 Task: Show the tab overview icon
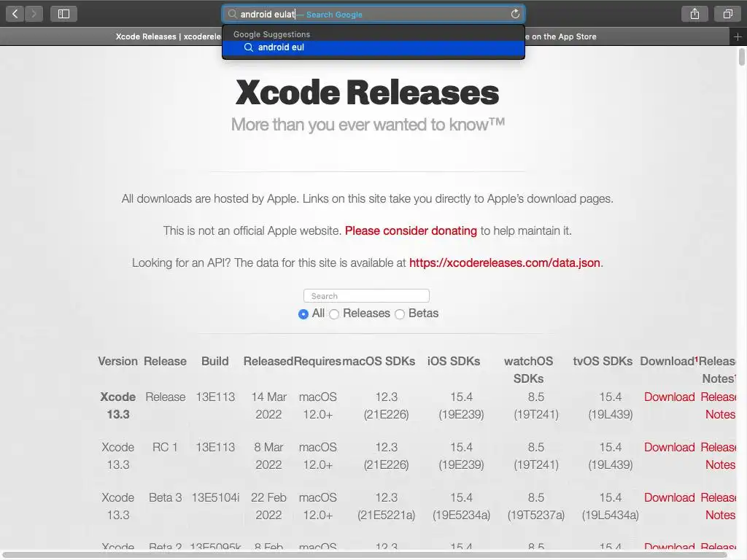pyautogui.click(x=727, y=14)
